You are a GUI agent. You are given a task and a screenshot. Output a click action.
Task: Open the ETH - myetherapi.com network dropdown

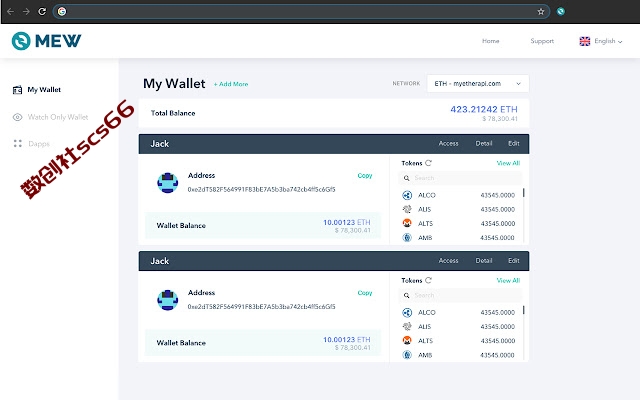(x=478, y=84)
